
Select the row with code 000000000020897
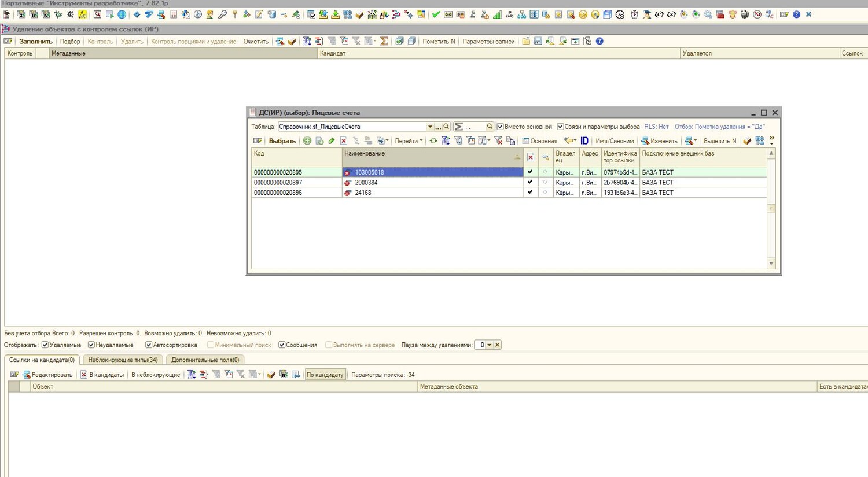click(x=509, y=182)
